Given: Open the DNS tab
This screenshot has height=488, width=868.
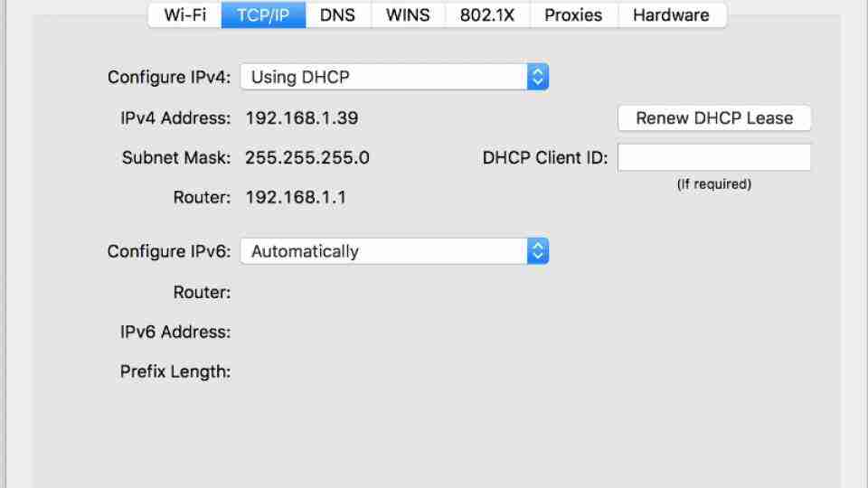Looking at the screenshot, I should tap(337, 15).
